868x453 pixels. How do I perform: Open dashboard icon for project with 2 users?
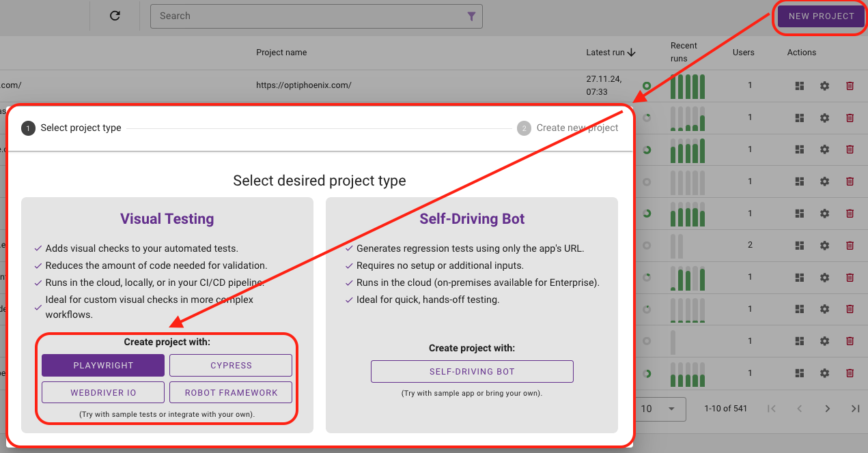(x=800, y=246)
